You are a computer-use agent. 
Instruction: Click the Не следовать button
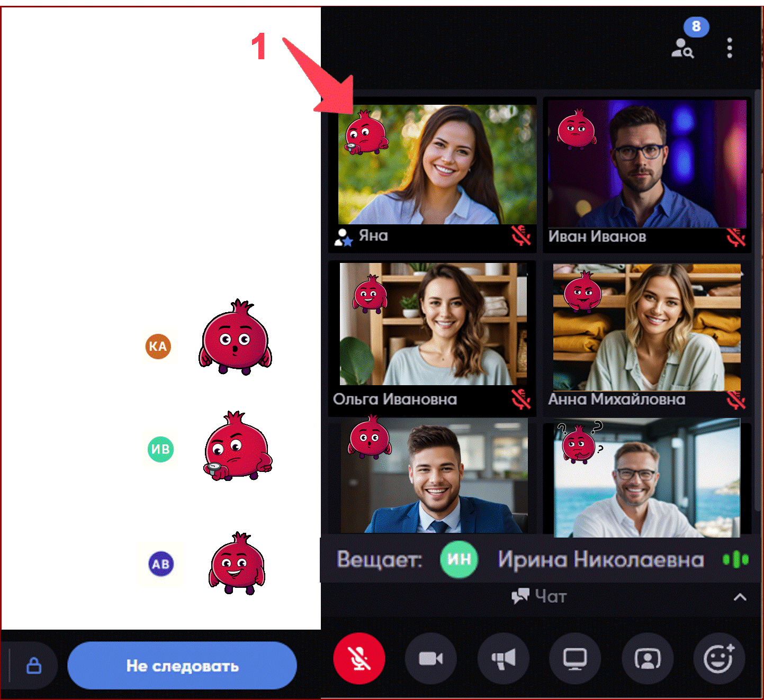[x=182, y=666]
